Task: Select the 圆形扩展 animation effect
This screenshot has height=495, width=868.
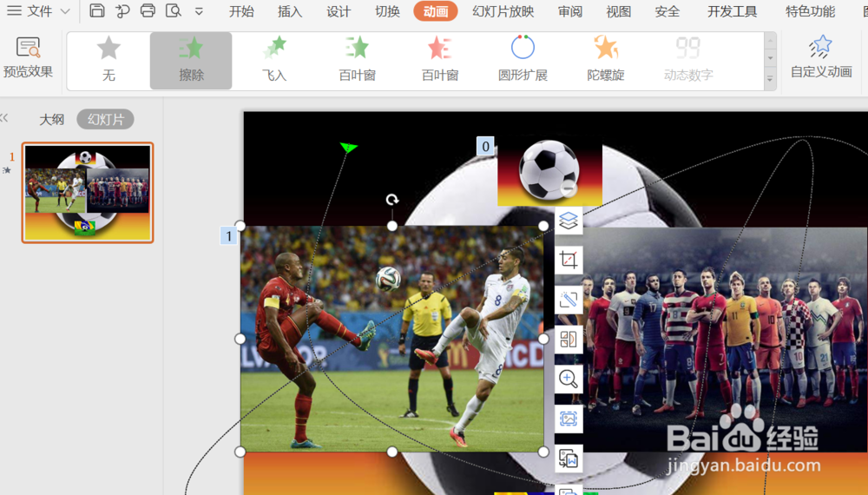Action: (523, 60)
